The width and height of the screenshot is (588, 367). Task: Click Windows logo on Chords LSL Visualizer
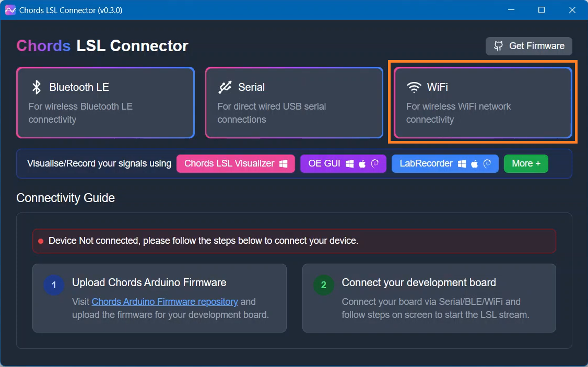(x=283, y=164)
